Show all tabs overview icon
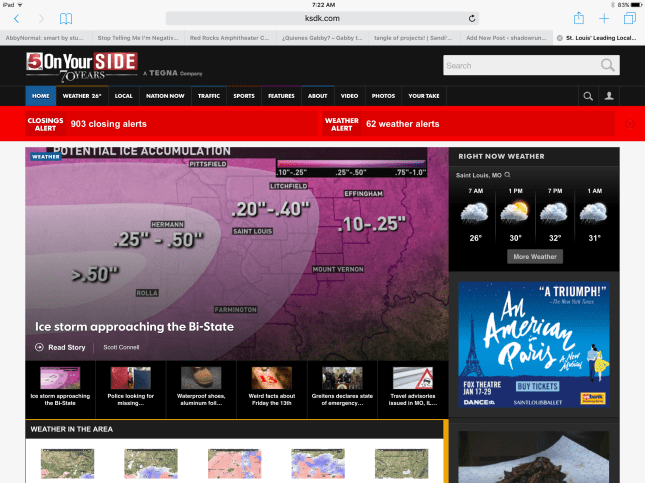645x483 pixels. pyautogui.click(x=629, y=18)
